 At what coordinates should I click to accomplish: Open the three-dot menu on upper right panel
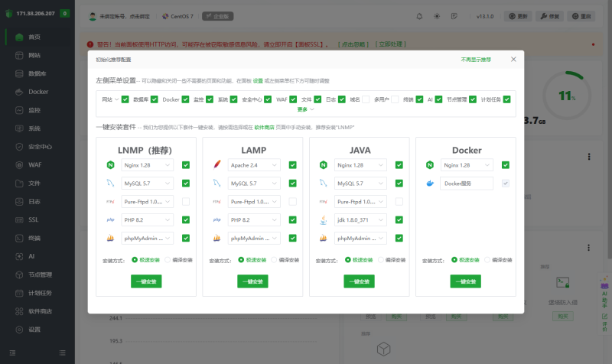pos(589,157)
